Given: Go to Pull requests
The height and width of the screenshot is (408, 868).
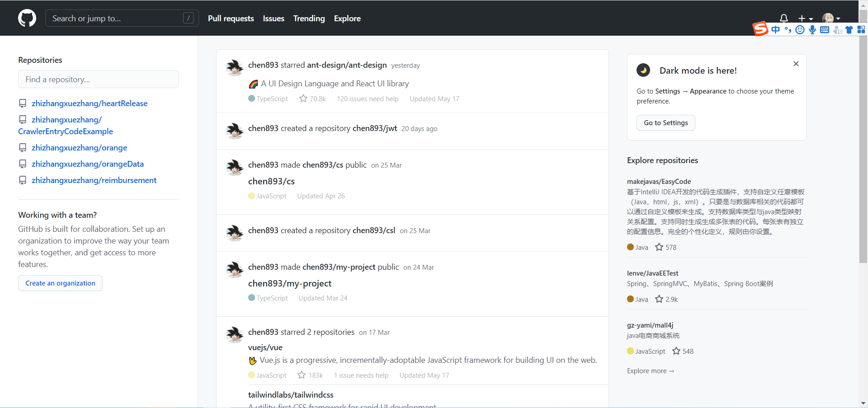Looking at the screenshot, I should 231,19.
